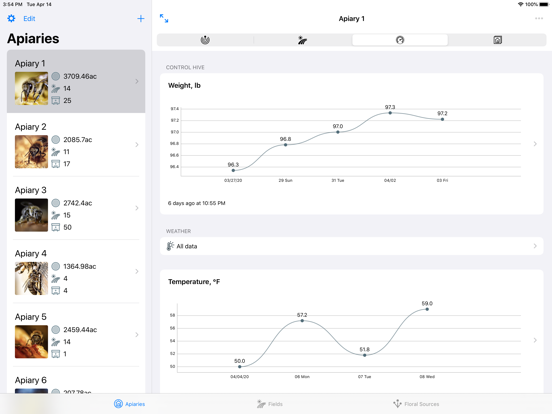Screen dimensions: 552x414
Task: Open Weight chart details chevron
Action: pos(535,144)
